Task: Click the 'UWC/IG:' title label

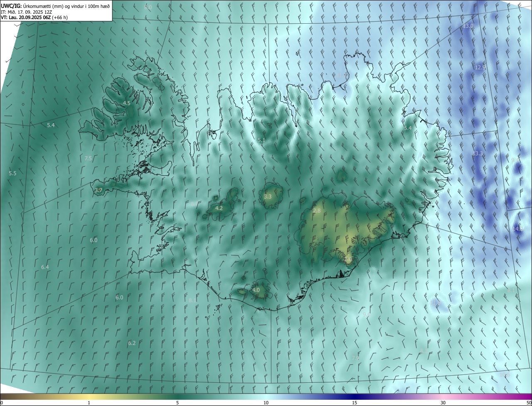Action: [11, 5]
